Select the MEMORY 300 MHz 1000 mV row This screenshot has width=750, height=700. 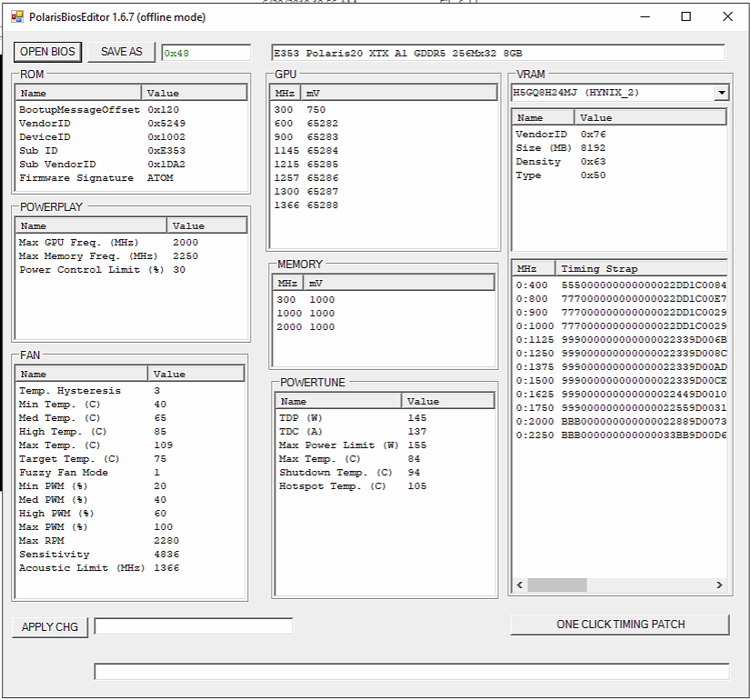pos(305,299)
